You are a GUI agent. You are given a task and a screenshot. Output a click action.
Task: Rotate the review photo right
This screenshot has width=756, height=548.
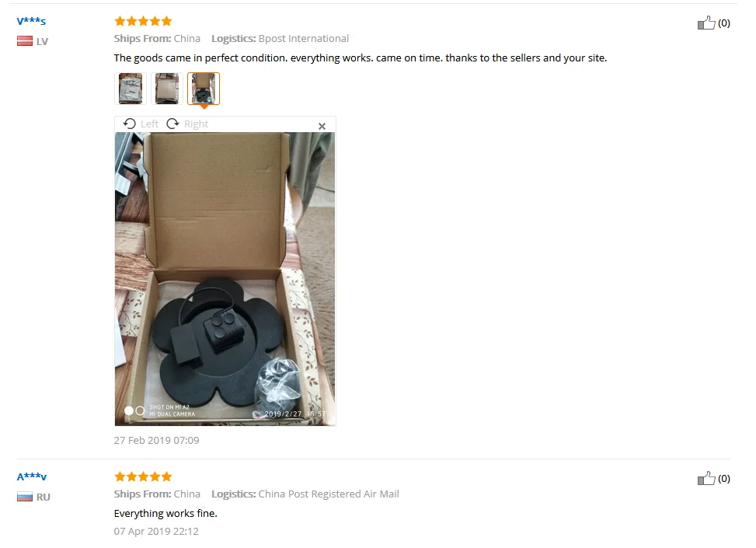pos(172,124)
